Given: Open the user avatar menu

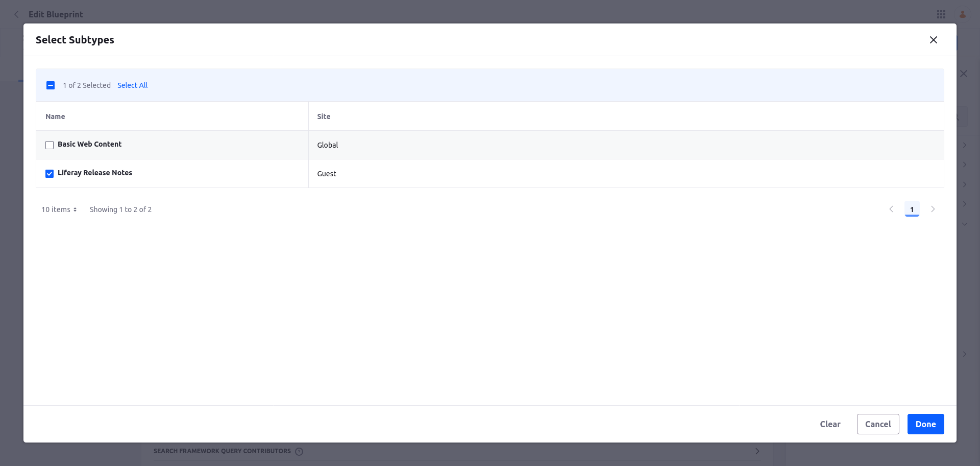Looking at the screenshot, I should (x=963, y=14).
